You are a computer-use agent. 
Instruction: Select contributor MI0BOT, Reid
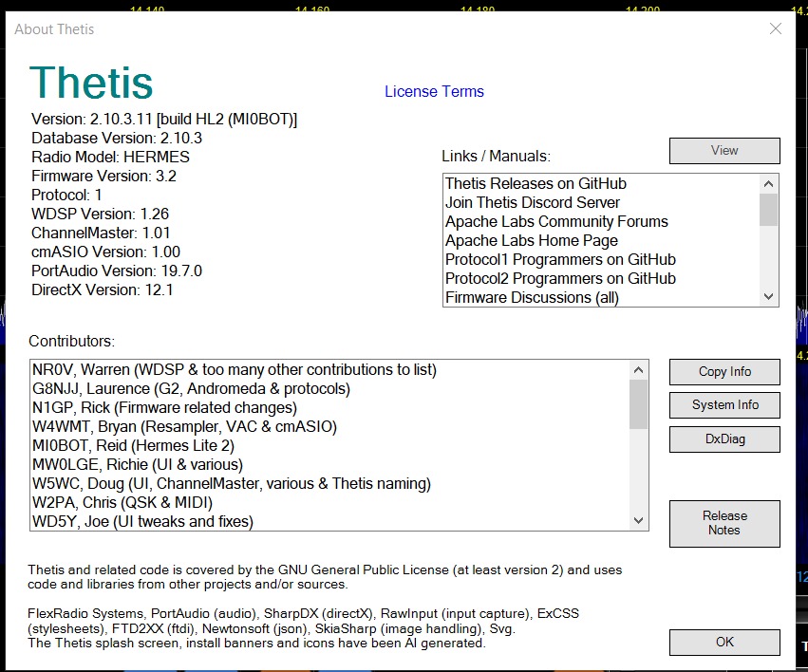pyautogui.click(x=133, y=446)
